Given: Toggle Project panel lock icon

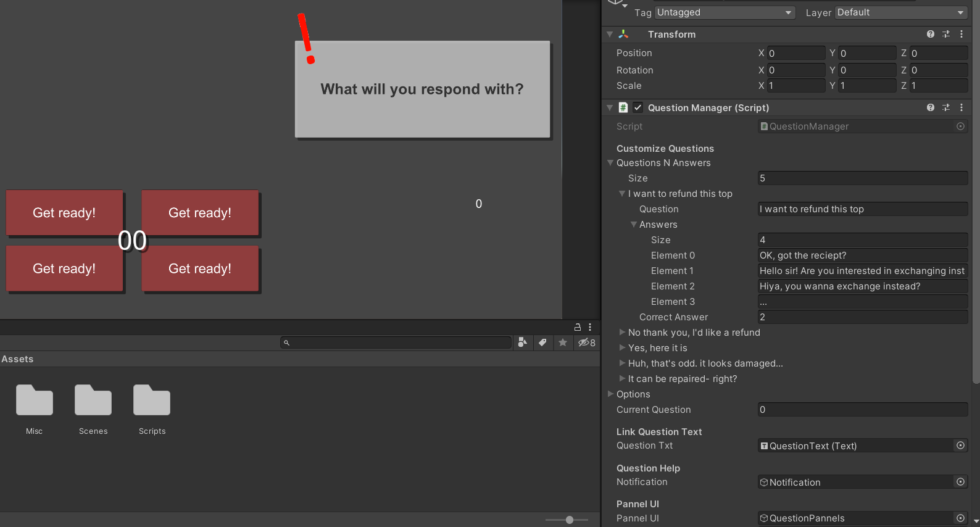Looking at the screenshot, I should [x=578, y=327].
